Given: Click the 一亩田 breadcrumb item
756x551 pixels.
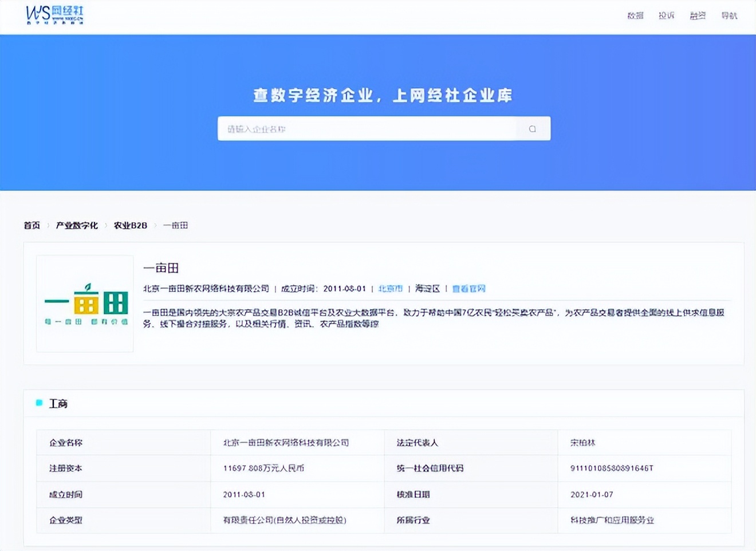Looking at the screenshot, I should tap(175, 226).
